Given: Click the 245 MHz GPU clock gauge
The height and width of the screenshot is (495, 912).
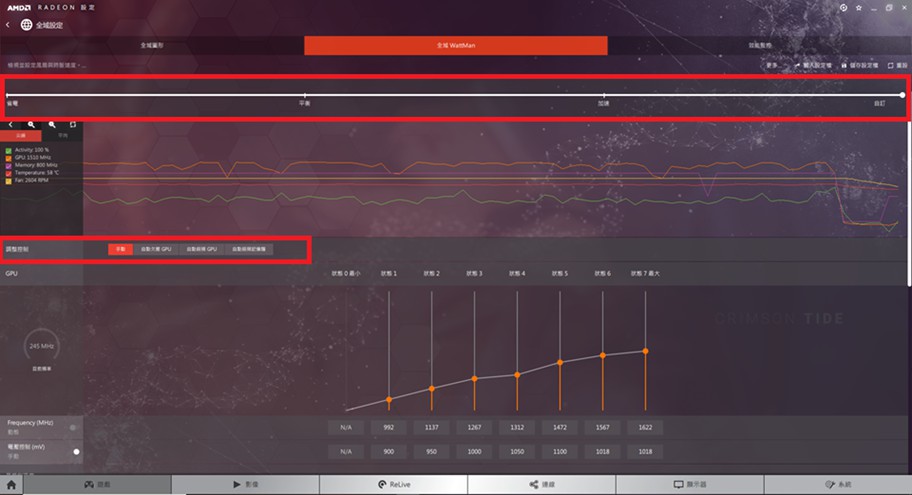Looking at the screenshot, I should 41,347.
